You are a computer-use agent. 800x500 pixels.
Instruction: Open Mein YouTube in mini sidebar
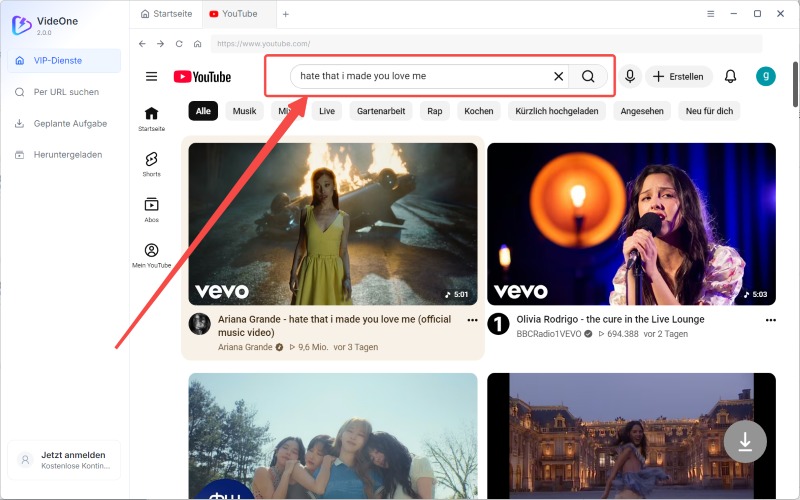tap(152, 255)
